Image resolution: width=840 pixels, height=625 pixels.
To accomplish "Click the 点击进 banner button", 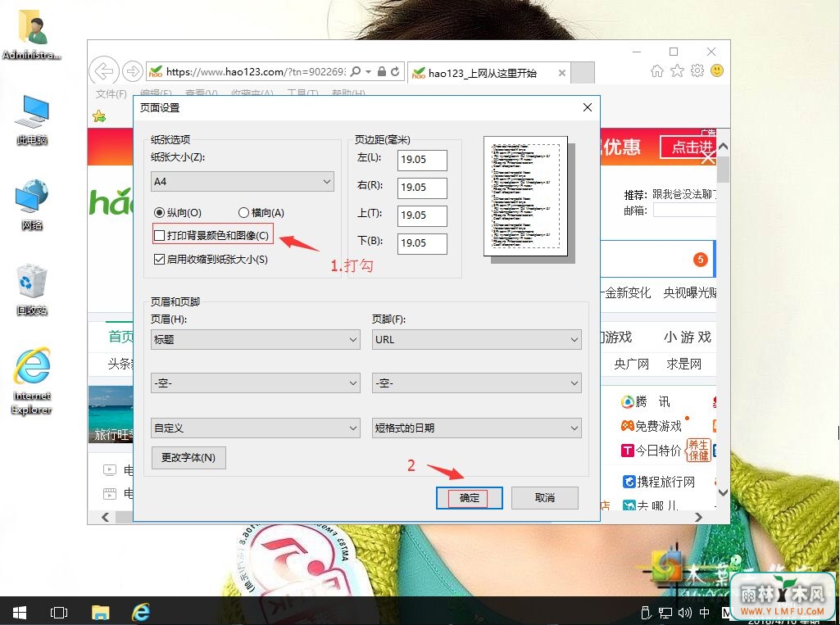I will point(688,147).
